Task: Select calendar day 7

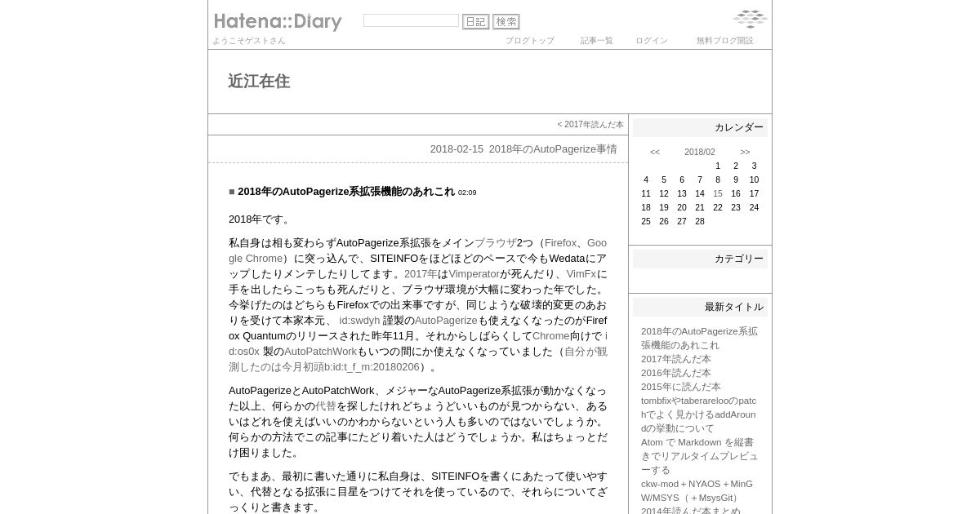Action: [x=700, y=179]
